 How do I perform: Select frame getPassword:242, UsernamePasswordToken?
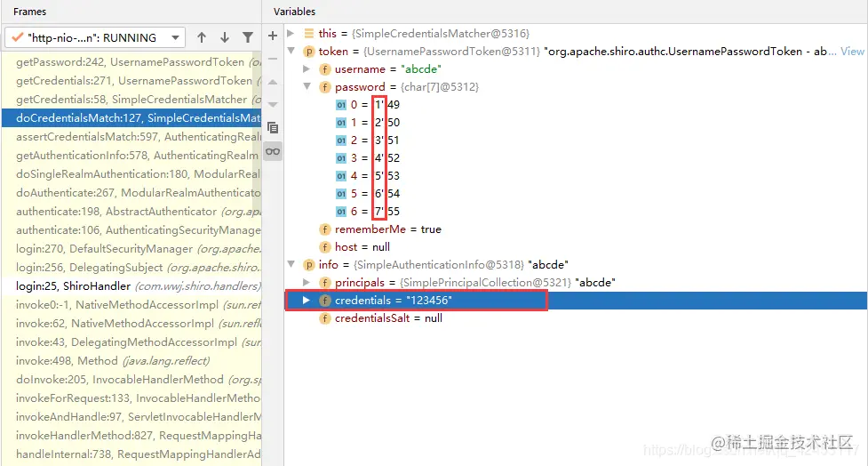pos(131,62)
